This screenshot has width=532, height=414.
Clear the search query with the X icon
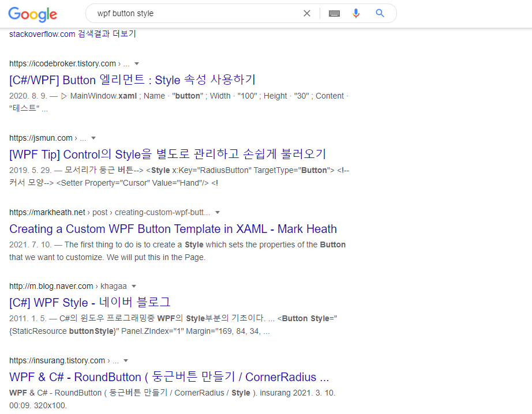(307, 13)
